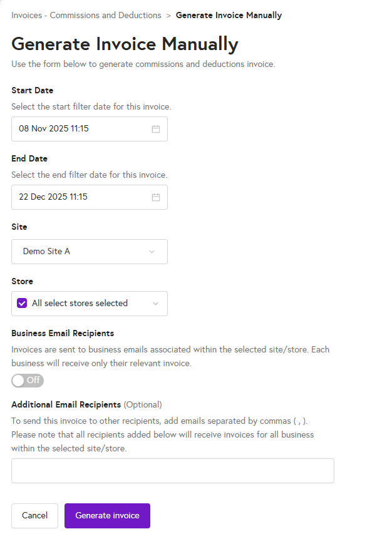Click the chevron arrow in the Store field
This screenshot has width=392, height=539.
155,304
